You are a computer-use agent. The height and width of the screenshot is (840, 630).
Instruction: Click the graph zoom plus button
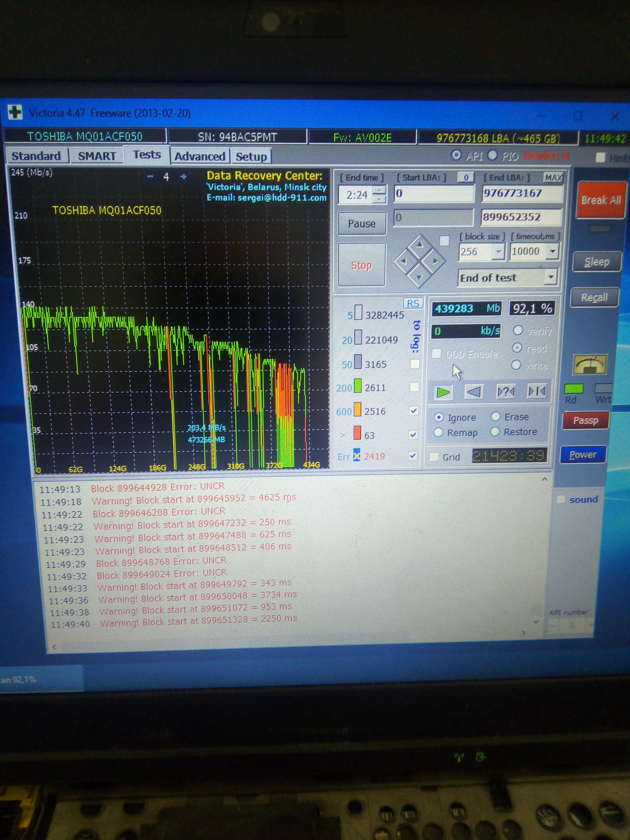click(183, 177)
